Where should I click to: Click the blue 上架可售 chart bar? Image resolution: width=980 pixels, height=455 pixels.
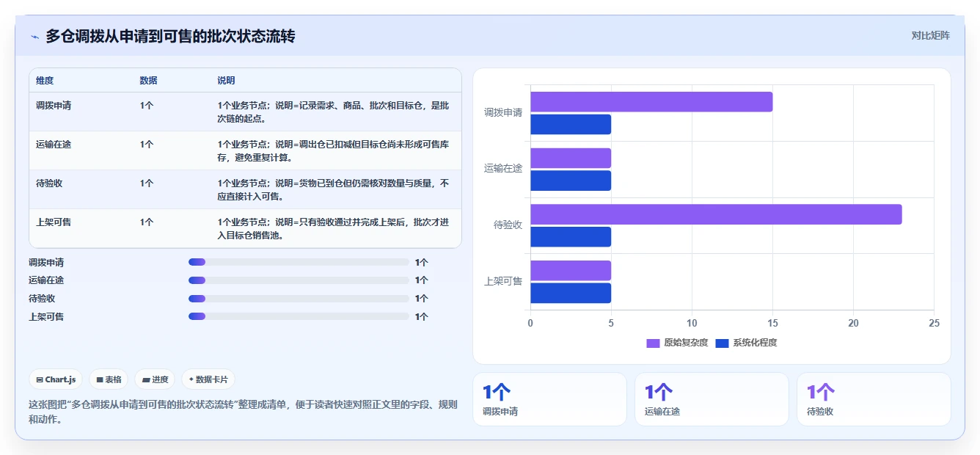tap(571, 294)
